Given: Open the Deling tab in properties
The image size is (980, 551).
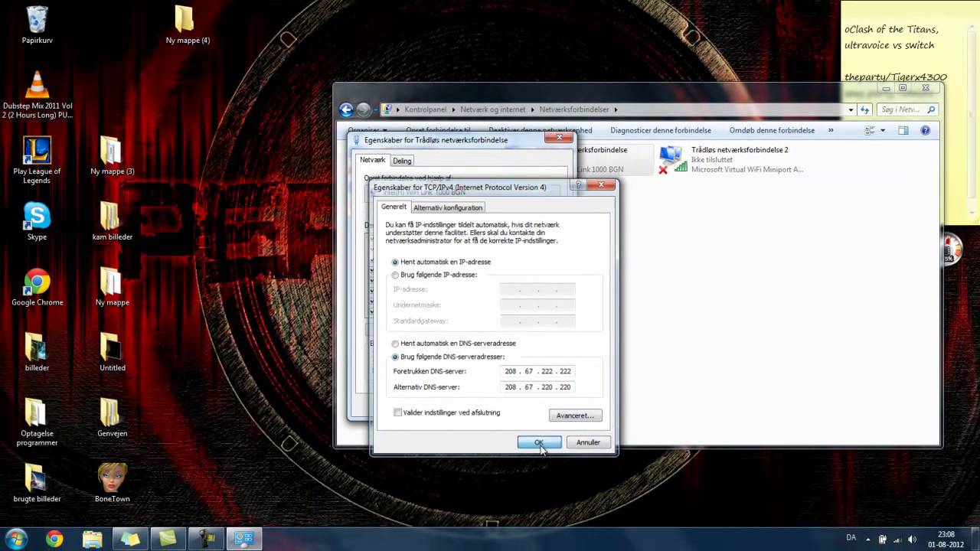Looking at the screenshot, I should click(x=403, y=161).
